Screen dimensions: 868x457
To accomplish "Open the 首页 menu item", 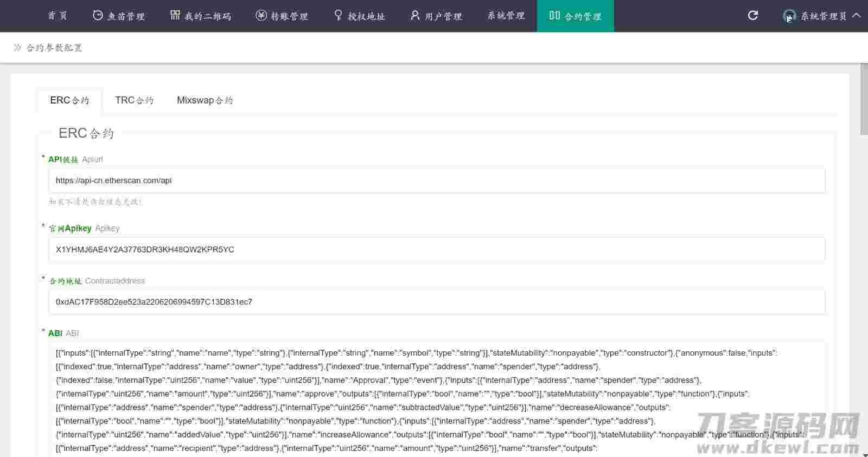I will coord(58,16).
